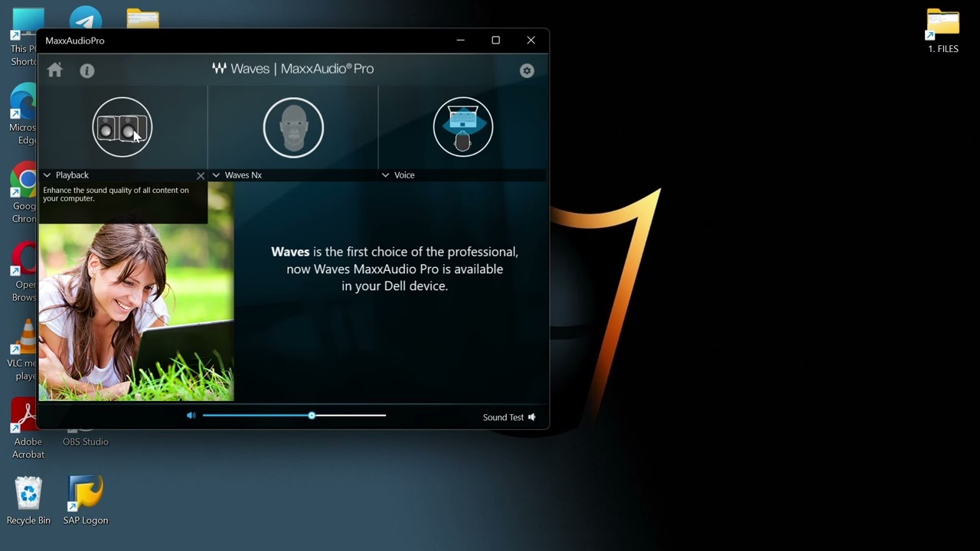The image size is (980, 551).
Task: Mute using the volume speaker icon
Action: pos(191,416)
